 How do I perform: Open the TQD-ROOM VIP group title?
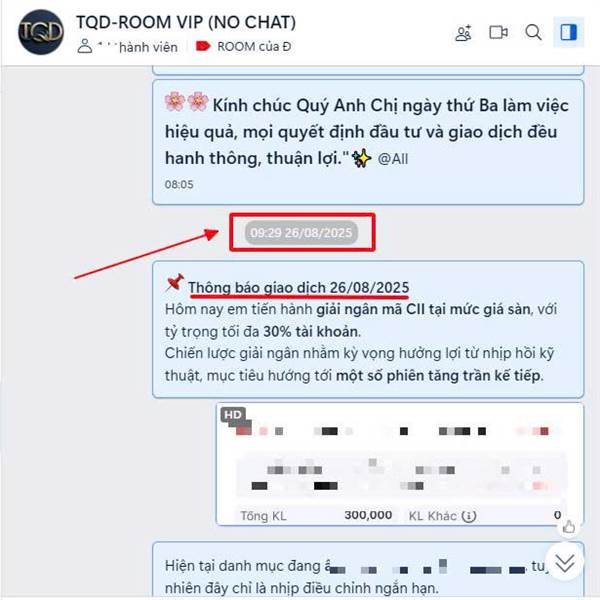click(x=186, y=22)
